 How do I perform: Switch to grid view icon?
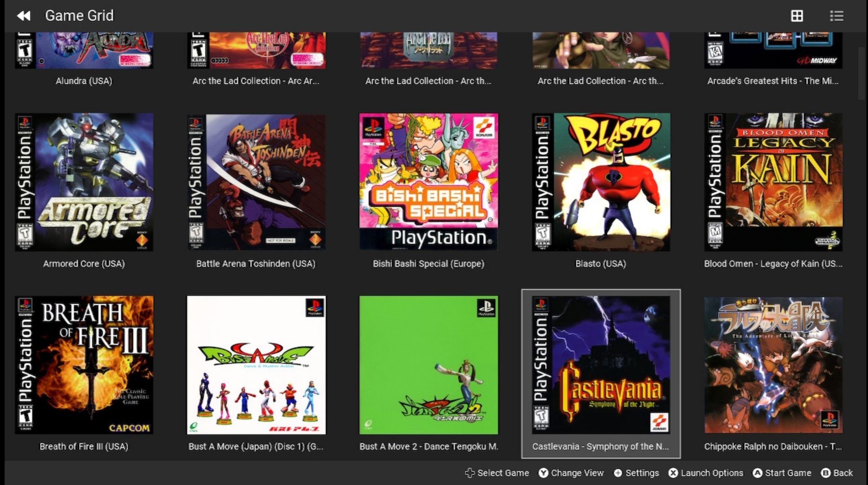coord(797,16)
